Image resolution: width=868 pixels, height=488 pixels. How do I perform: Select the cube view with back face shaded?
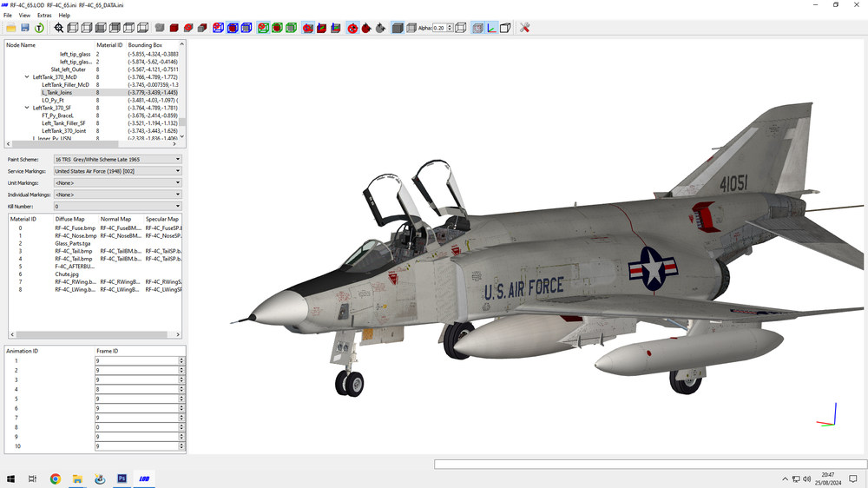[115, 28]
